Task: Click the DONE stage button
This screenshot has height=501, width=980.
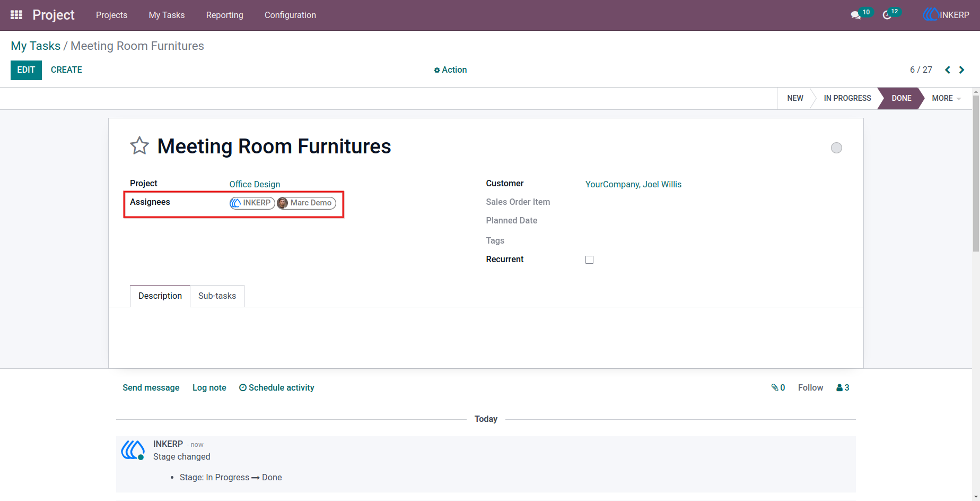Action: (x=901, y=98)
